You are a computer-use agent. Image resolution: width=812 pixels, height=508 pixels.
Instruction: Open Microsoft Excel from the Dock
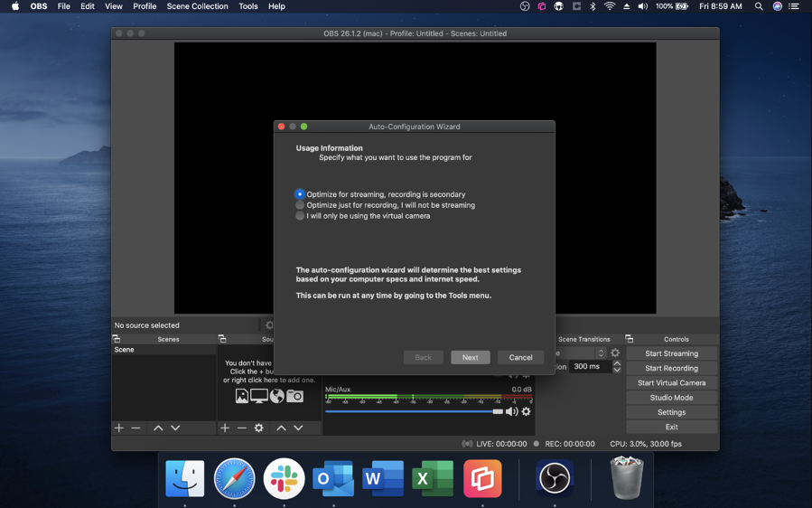(433, 478)
